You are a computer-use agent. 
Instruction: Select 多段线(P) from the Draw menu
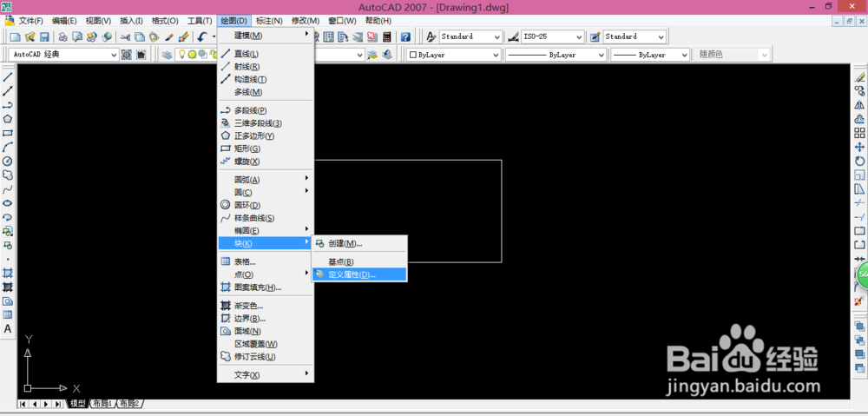coord(266,110)
